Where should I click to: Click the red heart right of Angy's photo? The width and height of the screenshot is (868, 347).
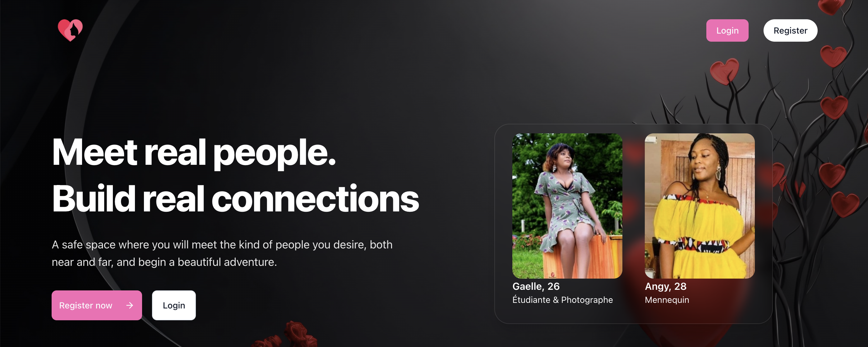pyautogui.click(x=778, y=173)
